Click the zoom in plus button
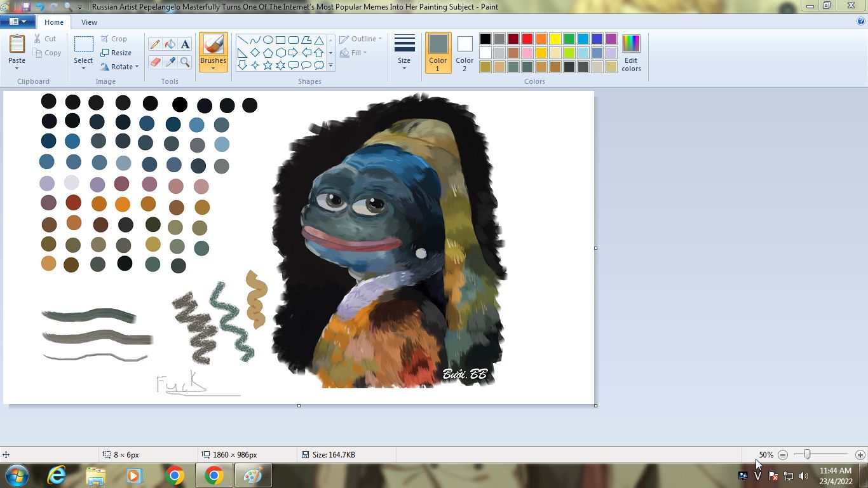This screenshot has width=868, height=488. click(x=860, y=455)
